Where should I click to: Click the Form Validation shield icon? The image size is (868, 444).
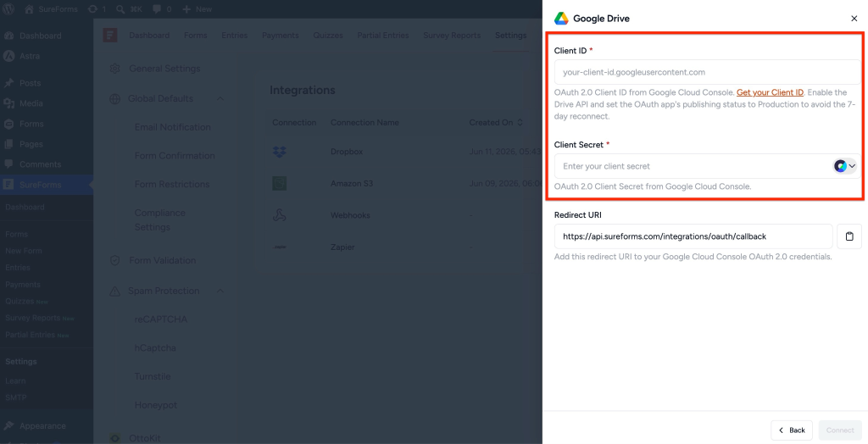tap(115, 260)
